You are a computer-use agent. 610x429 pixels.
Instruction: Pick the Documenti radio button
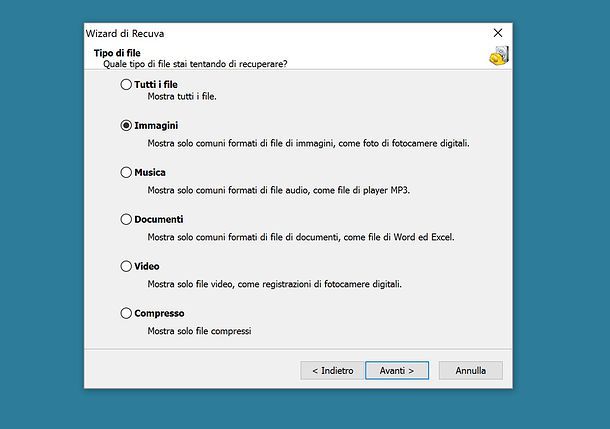click(126, 219)
